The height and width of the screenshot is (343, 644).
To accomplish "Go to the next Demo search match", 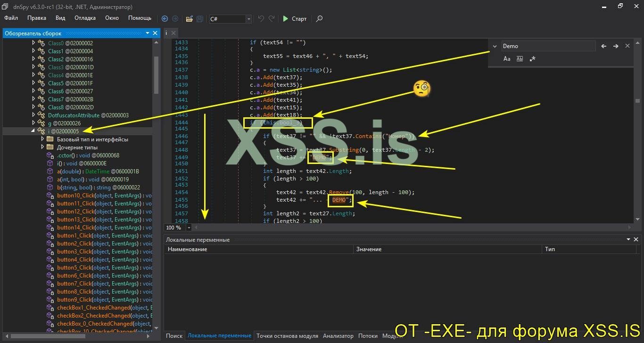I will point(615,46).
